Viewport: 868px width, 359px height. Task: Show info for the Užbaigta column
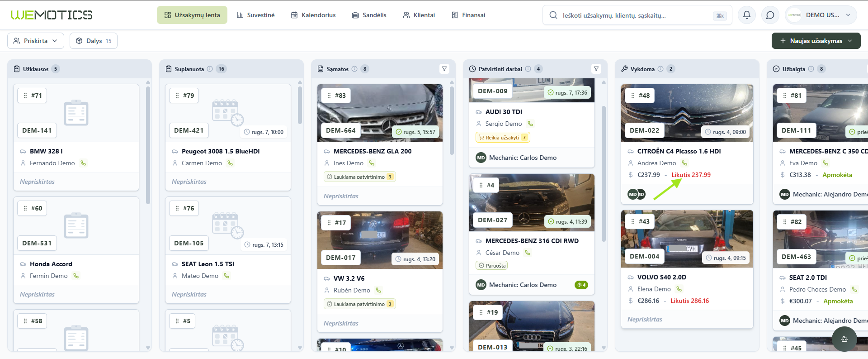pos(811,69)
